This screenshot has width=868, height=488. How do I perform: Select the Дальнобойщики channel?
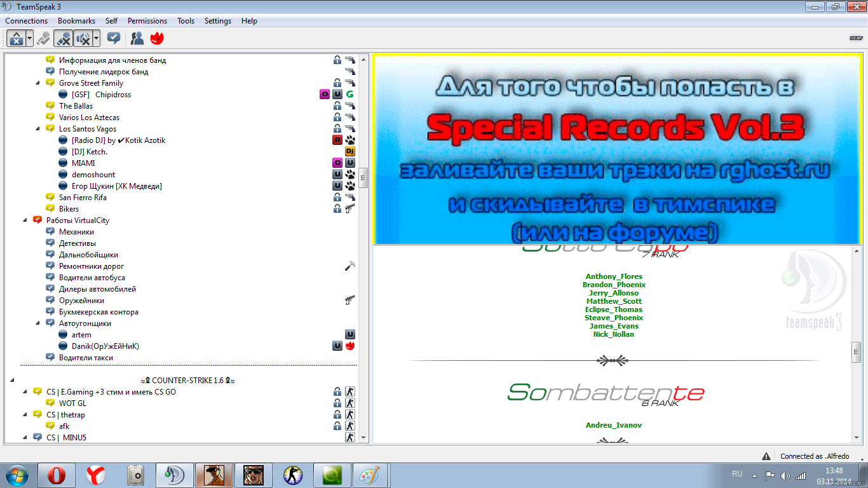tap(88, 255)
